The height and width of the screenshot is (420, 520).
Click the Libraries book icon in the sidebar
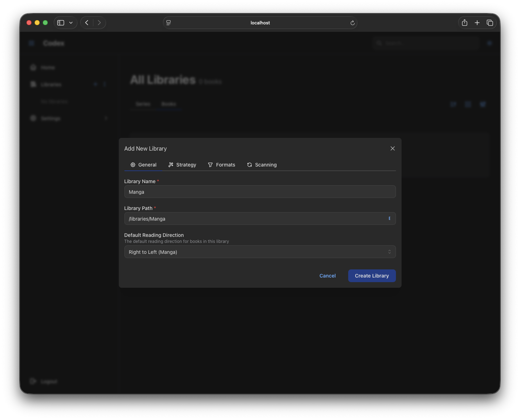[33, 84]
